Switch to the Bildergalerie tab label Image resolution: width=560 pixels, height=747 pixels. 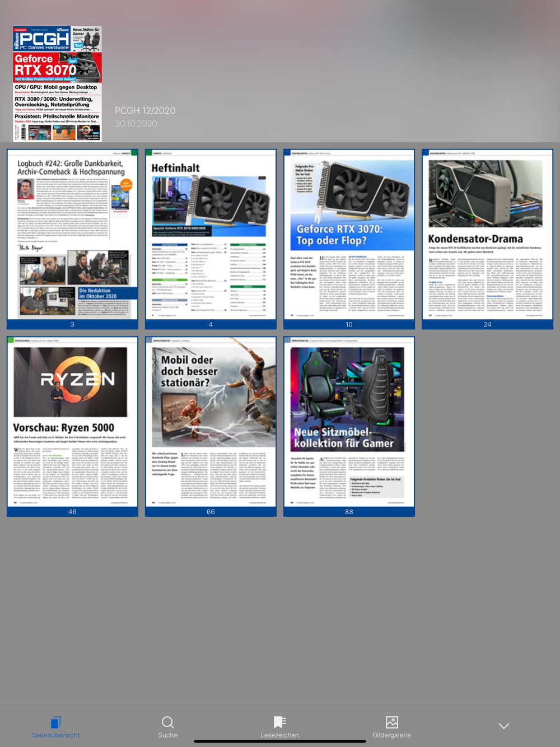click(392, 735)
